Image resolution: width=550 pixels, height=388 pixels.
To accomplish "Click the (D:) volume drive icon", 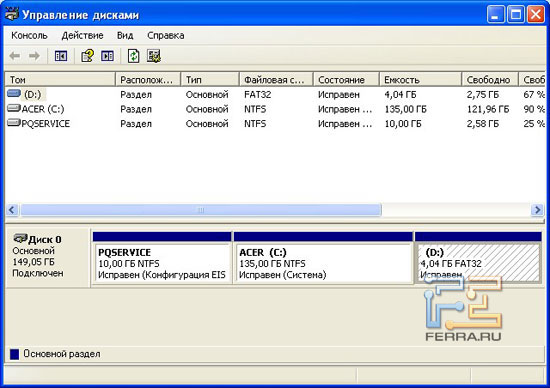I will tap(14, 94).
